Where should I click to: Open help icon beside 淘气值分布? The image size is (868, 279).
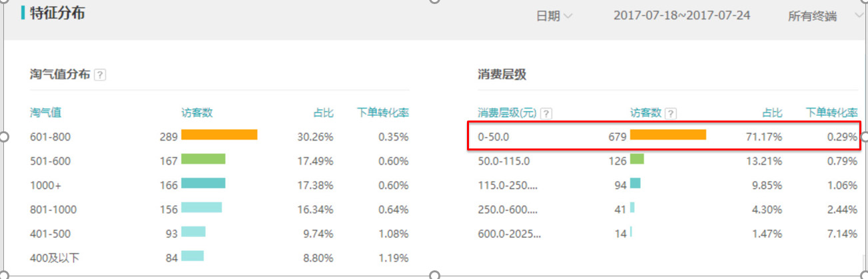click(x=100, y=75)
